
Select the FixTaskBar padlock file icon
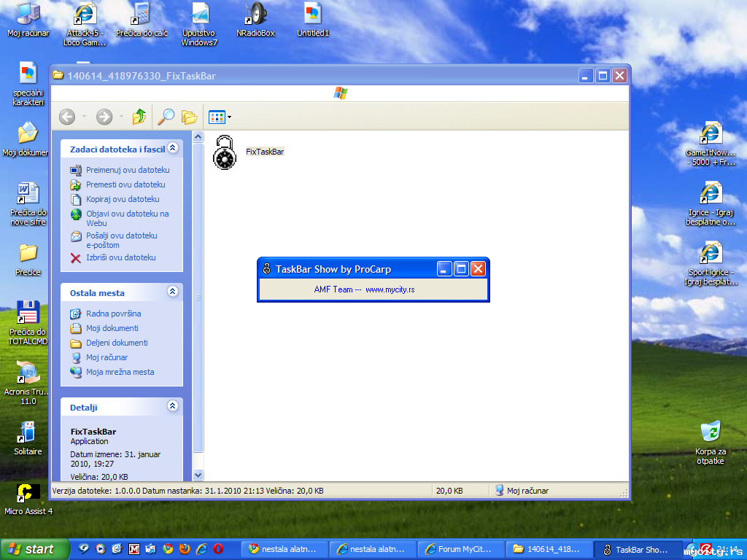[x=225, y=152]
